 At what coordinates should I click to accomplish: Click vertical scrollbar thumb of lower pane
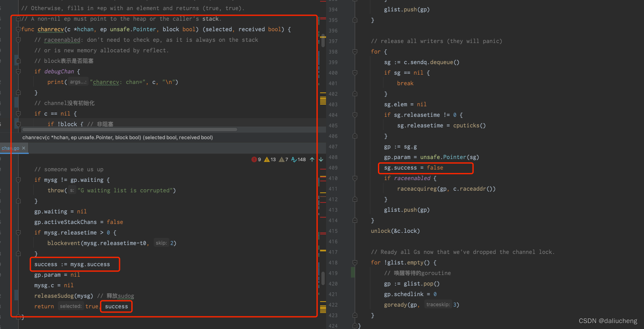(323, 278)
